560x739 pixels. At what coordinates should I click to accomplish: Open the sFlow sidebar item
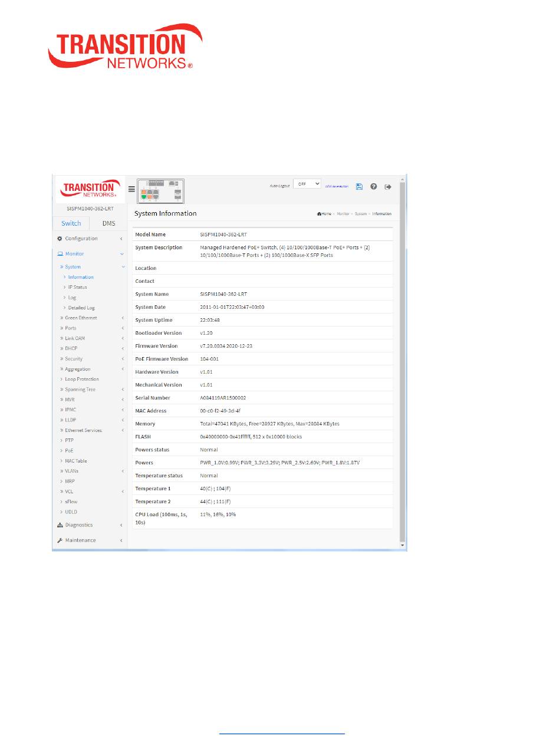tap(71, 502)
